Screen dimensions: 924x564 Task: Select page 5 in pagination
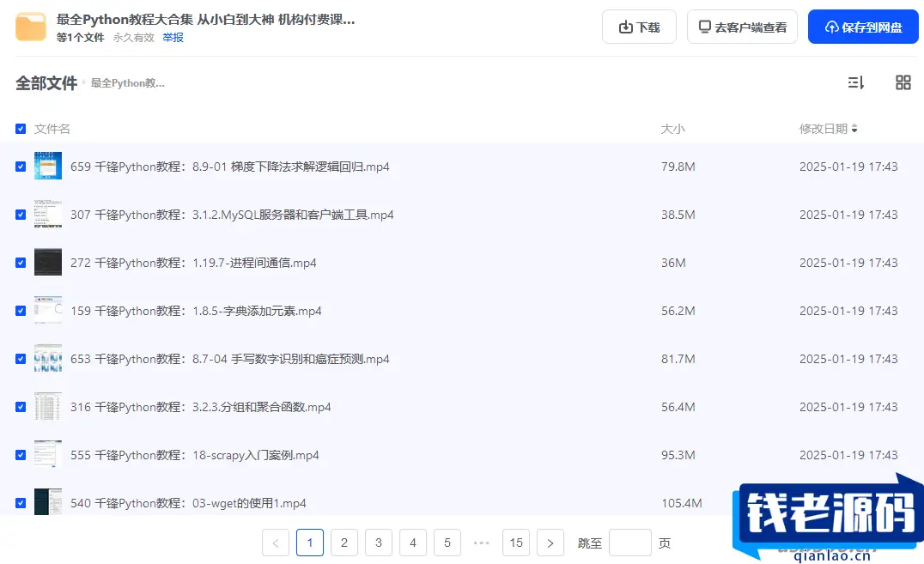tap(447, 543)
